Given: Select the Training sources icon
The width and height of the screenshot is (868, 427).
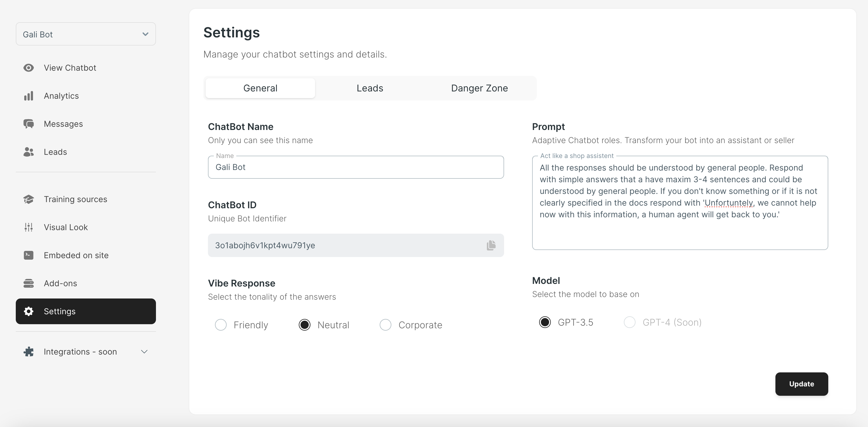Looking at the screenshot, I should pyautogui.click(x=29, y=198).
